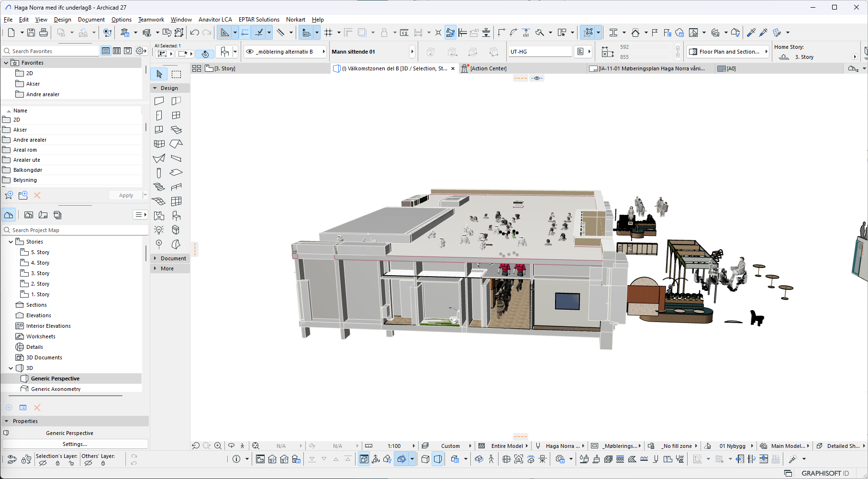Collapse the Stories tree node
The image size is (868, 479).
[11, 242]
